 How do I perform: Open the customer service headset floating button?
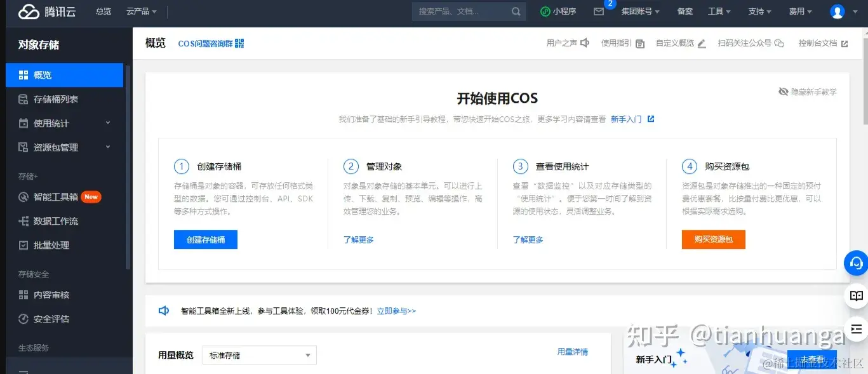(x=856, y=262)
